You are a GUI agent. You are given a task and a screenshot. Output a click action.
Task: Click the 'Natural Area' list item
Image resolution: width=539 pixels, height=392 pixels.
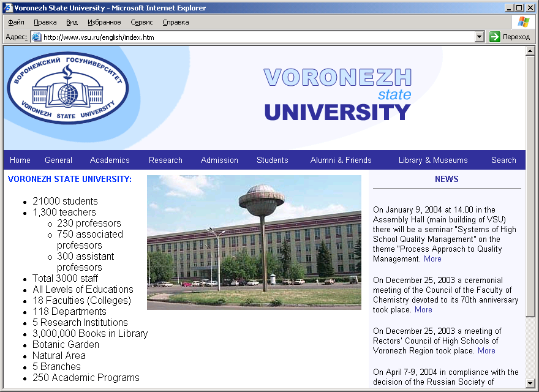pos(59,355)
